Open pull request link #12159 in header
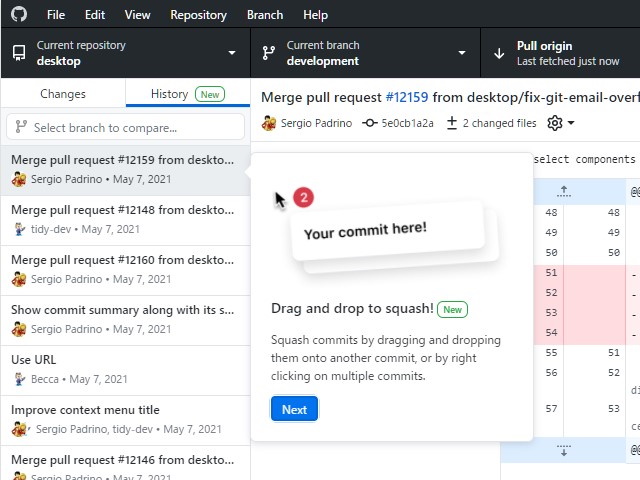Image resolution: width=640 pixels, height=480 pixels. 407,97
